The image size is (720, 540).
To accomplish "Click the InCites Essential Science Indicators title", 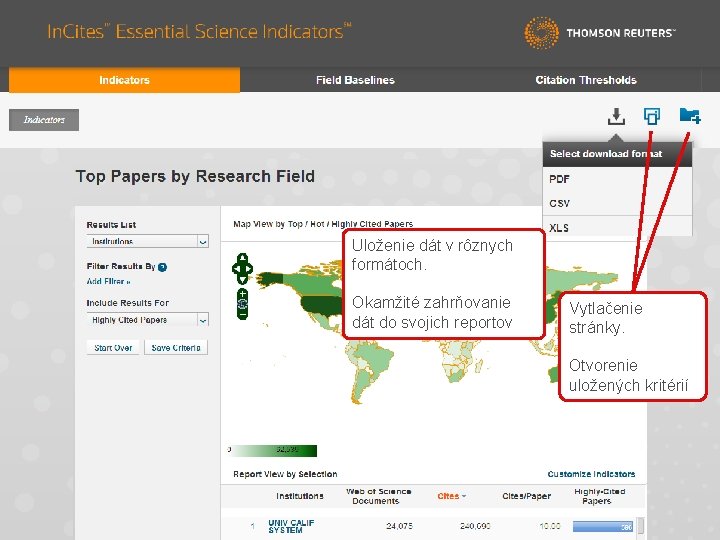I will (x=199, y=31).
